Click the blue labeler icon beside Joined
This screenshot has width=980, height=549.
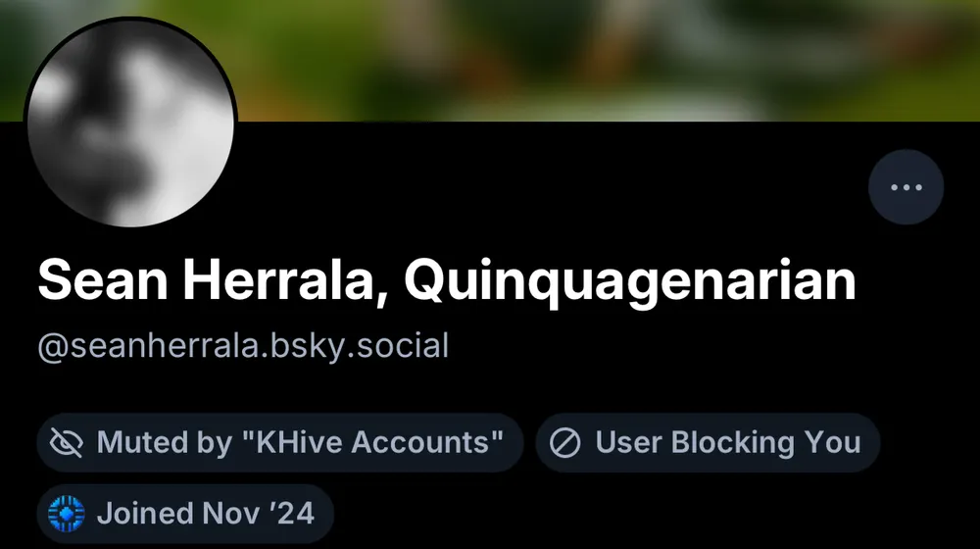point(67,514)
